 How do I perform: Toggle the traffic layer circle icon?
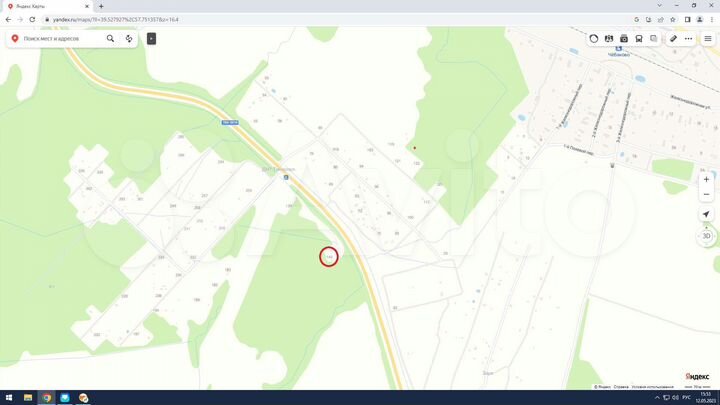coord(594,39)
